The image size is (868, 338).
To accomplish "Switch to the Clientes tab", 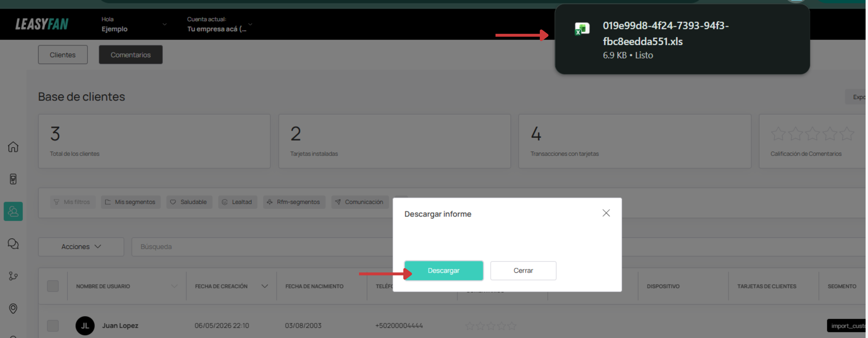I will (x=63, y=55).
